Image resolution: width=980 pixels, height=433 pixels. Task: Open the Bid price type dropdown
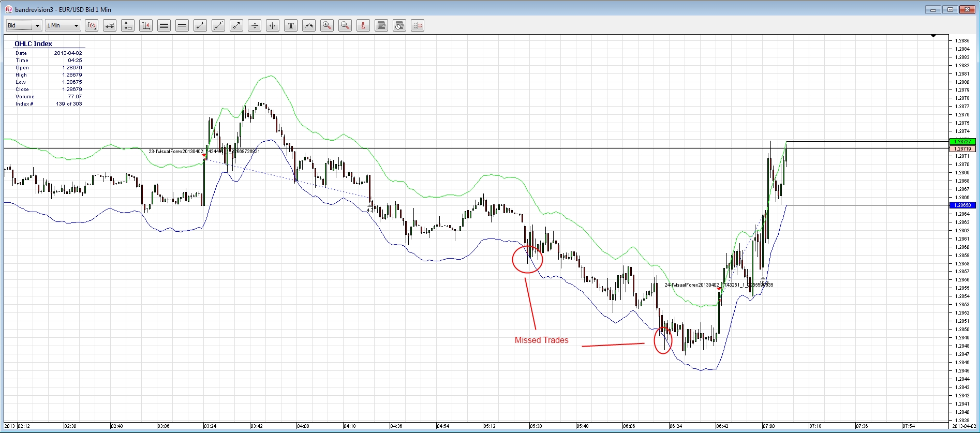[x=24, y=25]
